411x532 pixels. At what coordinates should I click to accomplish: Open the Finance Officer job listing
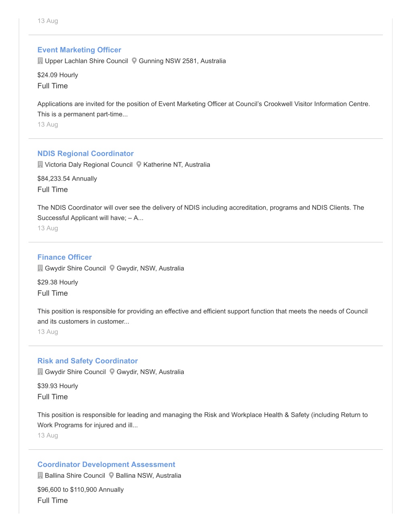pyautogui.click(x=65, y=257)
